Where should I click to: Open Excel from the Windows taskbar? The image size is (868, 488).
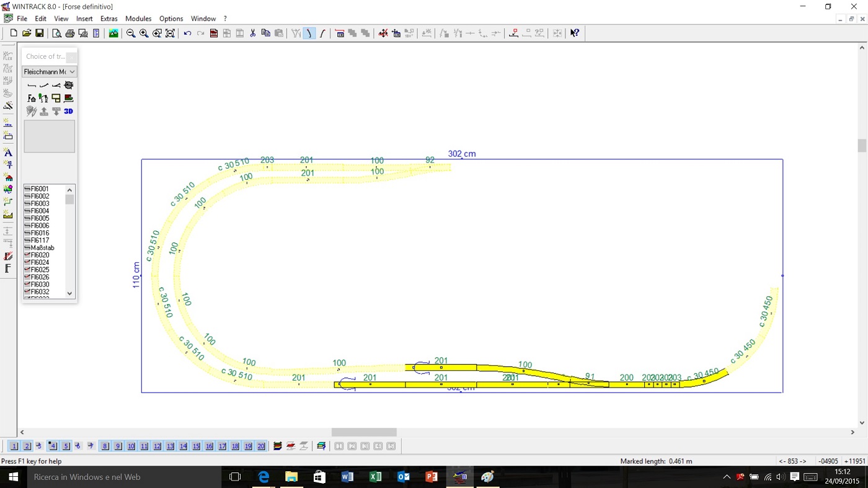(x=375, y=477)
